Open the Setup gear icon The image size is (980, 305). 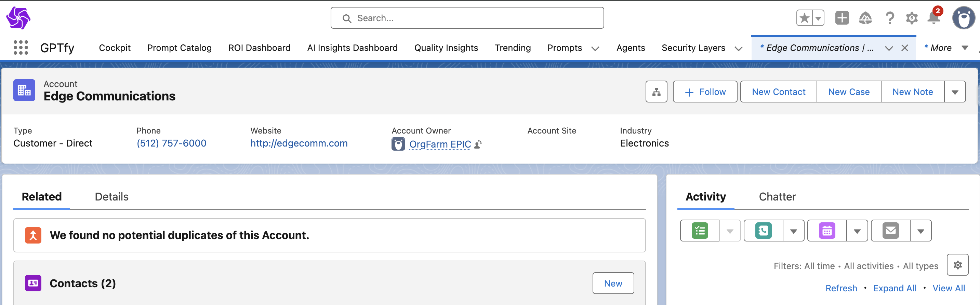pyautogui.click(x=912, y=18)
